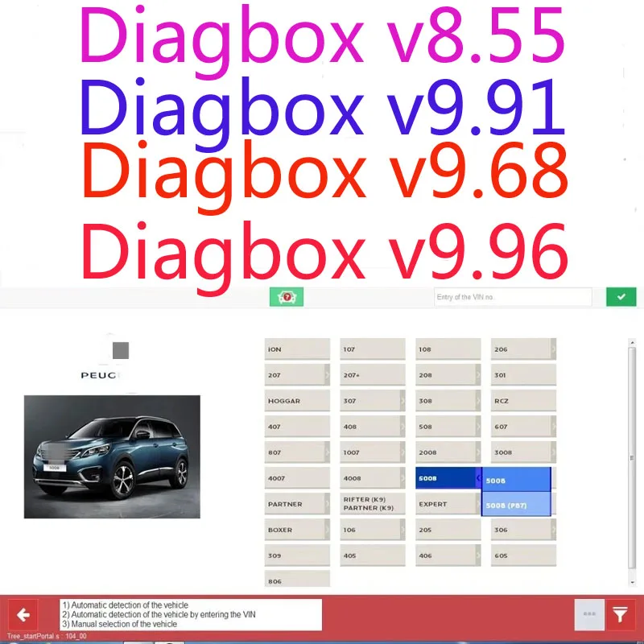Expand the 3008 model chevron
The width and height of the screenshot is (644, 644).
(554, 452)
